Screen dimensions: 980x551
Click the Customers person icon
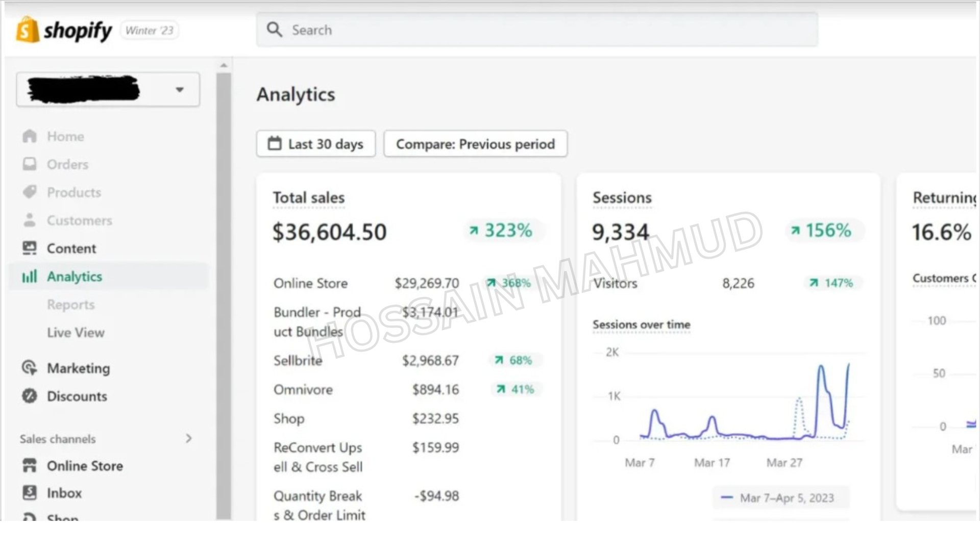pyautogui.click(x=30, y=220)
